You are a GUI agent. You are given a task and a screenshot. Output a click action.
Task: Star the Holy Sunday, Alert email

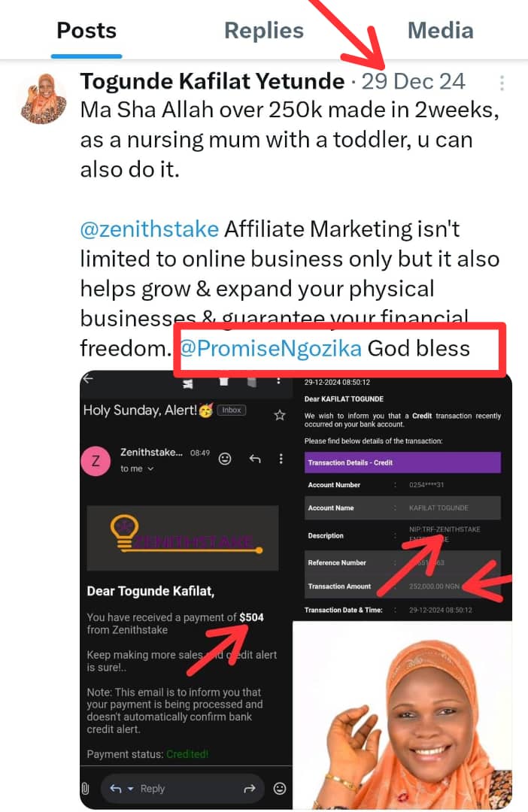point(280,414)
